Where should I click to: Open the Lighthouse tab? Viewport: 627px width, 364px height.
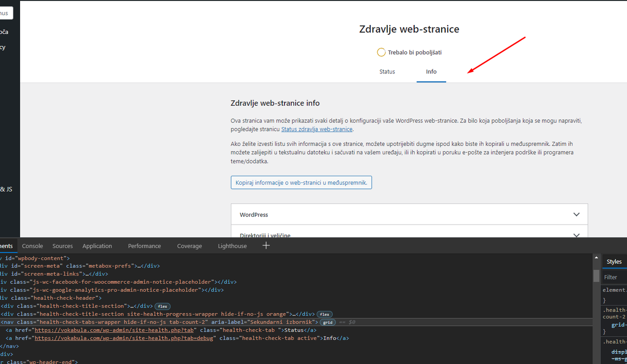click(232, 246)
